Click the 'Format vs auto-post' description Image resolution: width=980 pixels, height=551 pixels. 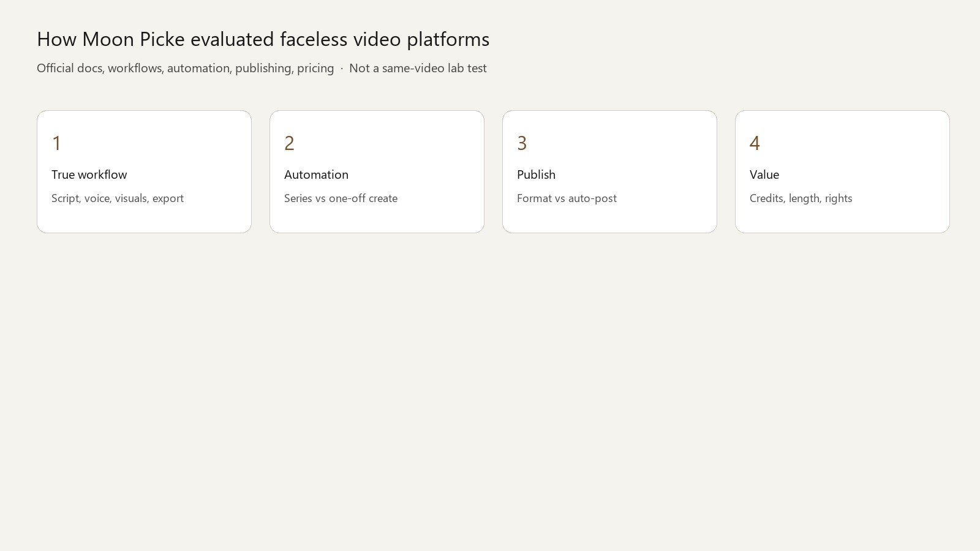click(x=567, y=198)
